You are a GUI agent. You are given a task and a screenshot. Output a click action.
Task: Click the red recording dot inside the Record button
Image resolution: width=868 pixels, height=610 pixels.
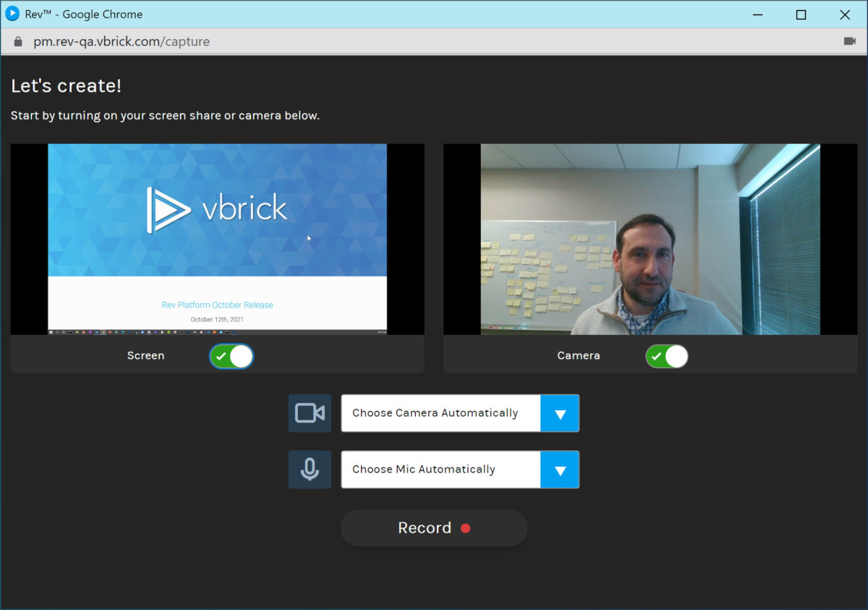[x=466, y=528]
